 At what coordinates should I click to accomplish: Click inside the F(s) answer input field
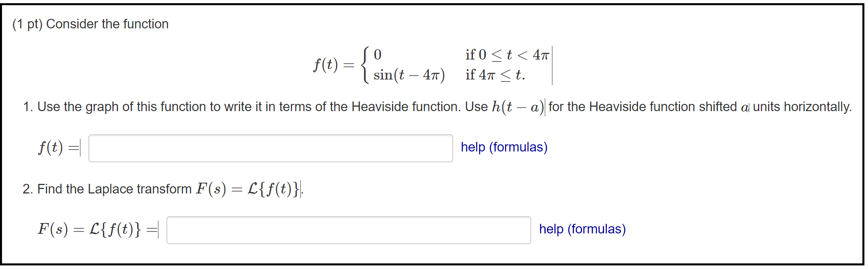coord(348,230)
